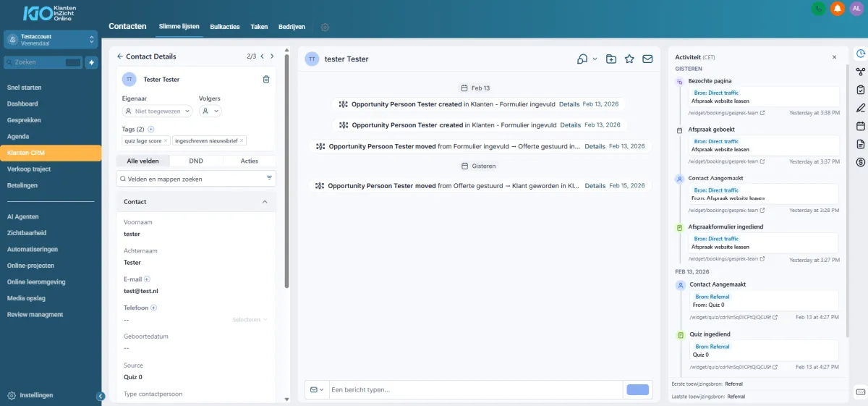
Task: Click the envelope icon in conversation header
Action: coord(647,59)
